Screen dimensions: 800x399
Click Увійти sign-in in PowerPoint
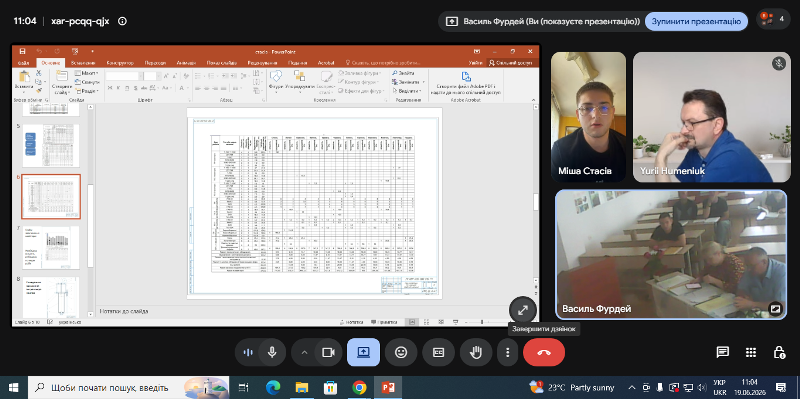coord(475,63)
